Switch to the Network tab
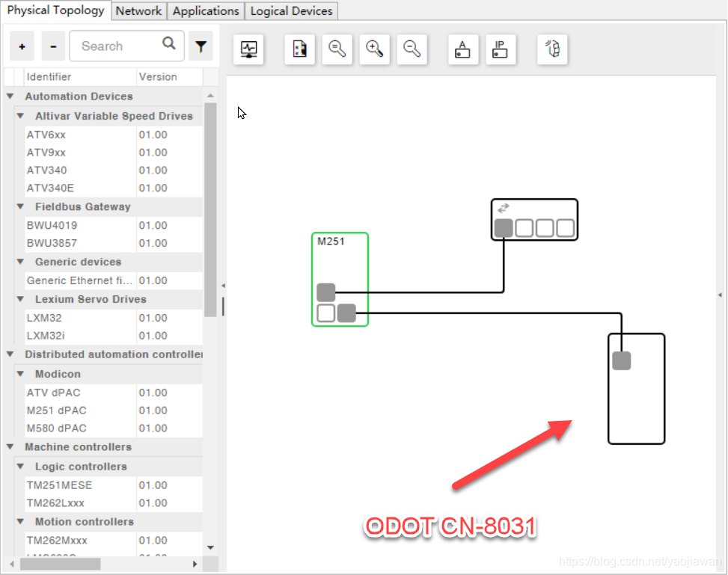728x575 pixels. tap(138, 11)
